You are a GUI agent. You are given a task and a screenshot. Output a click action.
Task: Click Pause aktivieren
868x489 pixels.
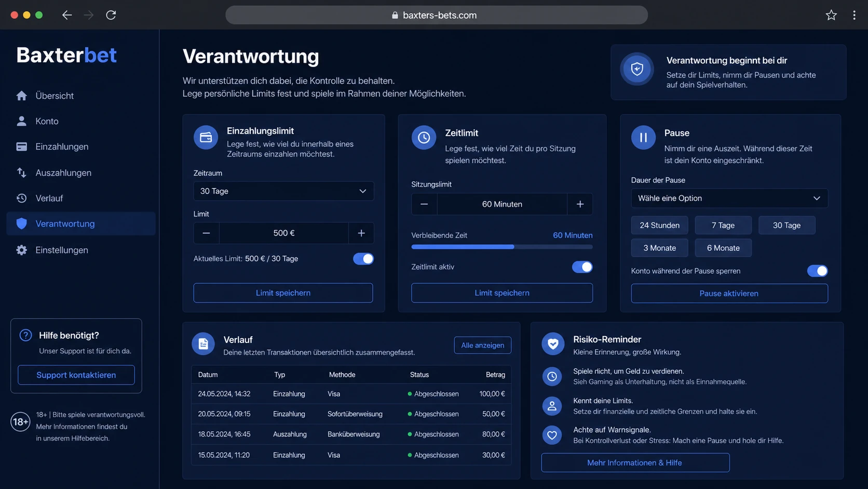pos(729,293)
